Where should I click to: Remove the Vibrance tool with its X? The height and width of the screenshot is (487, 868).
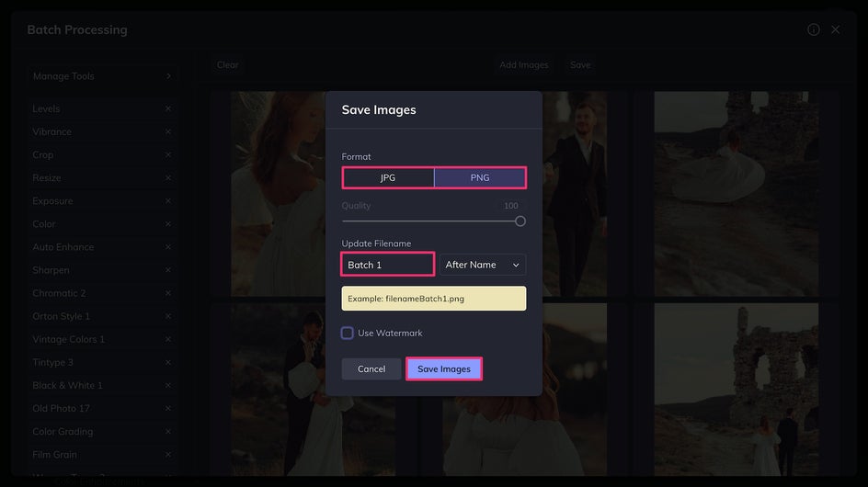pos(167,131)
